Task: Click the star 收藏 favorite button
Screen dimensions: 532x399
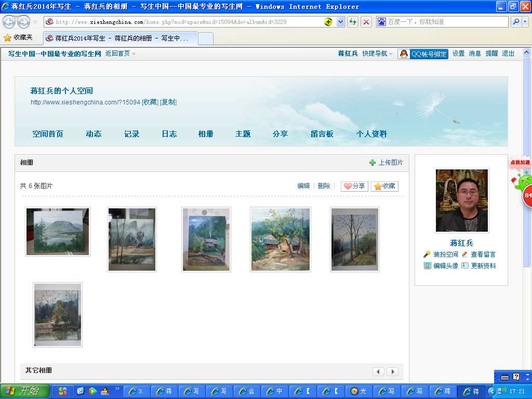Action: (x=384, y=186)
